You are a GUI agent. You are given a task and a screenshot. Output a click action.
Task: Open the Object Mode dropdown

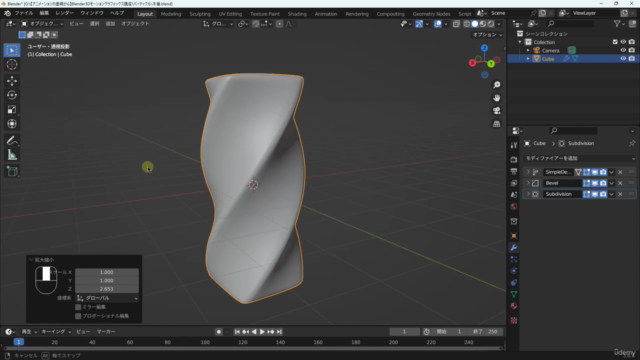pos(42,24)
